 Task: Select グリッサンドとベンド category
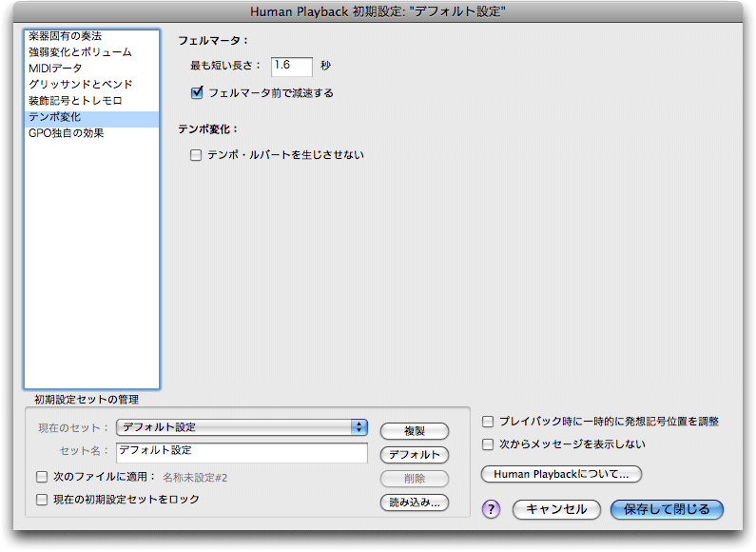[91, 85]
